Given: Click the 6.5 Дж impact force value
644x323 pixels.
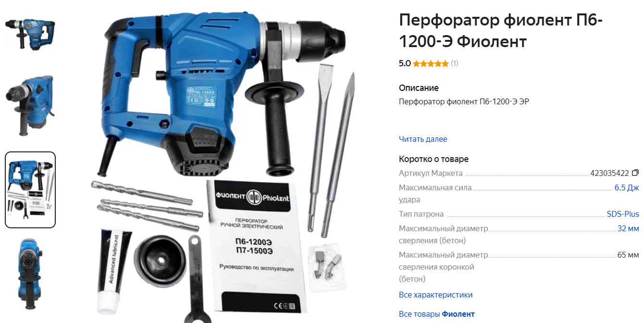Looking at the screenshot, I should click(x=627, y=188).
